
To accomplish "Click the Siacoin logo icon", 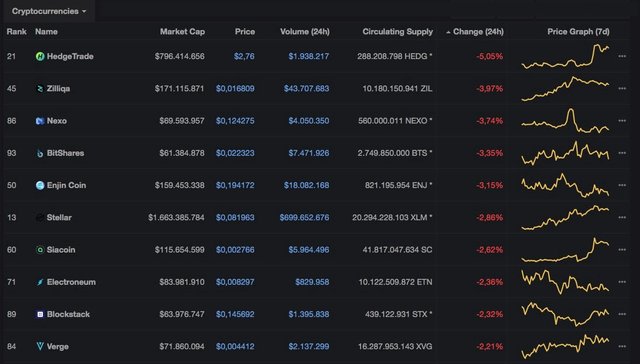I will click(40, 250).
